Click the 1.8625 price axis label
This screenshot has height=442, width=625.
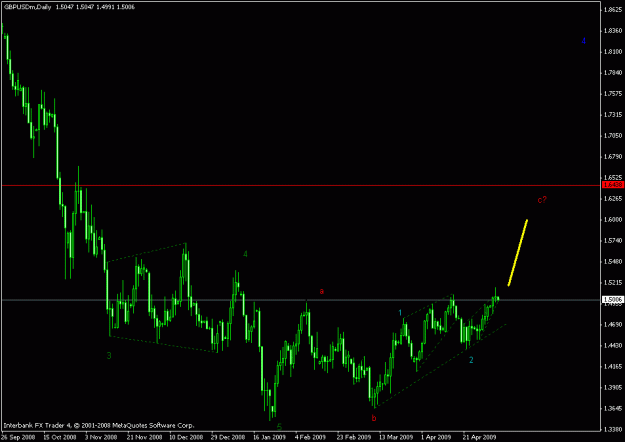[x=613, y=10]
